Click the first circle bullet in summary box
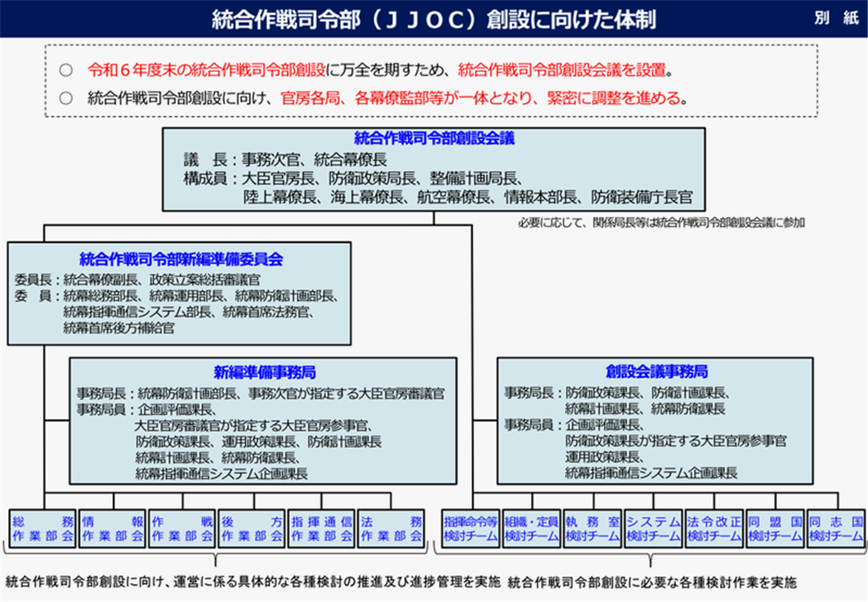Image resolution: width=868 pixels, height=602 pixels. point(66,70)
